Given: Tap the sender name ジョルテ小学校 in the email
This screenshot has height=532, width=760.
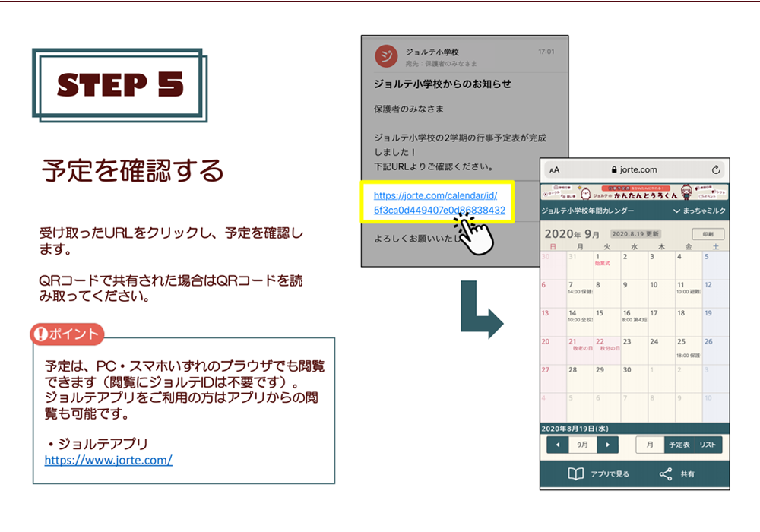Looking at the screenshot, I should (432, 52).
